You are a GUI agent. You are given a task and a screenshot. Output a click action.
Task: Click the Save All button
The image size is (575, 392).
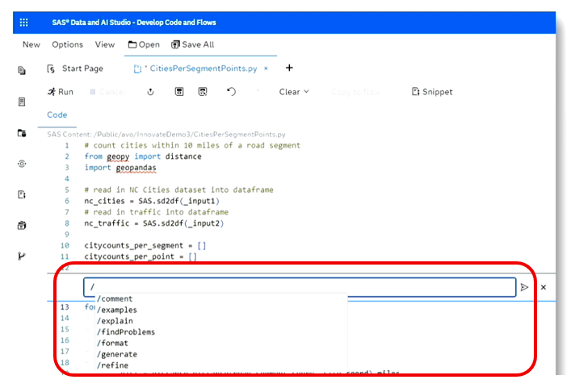193,44
